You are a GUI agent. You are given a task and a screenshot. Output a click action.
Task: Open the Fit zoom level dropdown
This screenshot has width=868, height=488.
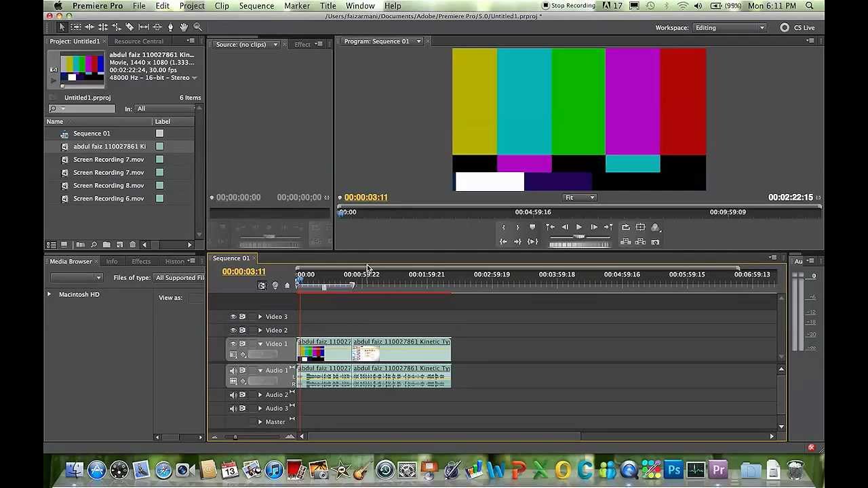coord(579,197)
